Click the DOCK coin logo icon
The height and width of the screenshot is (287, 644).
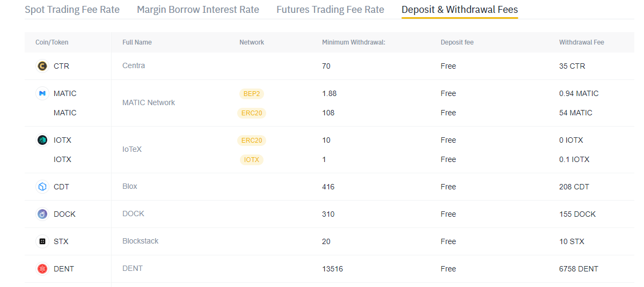pyautogui.click(x=42, y=214)
